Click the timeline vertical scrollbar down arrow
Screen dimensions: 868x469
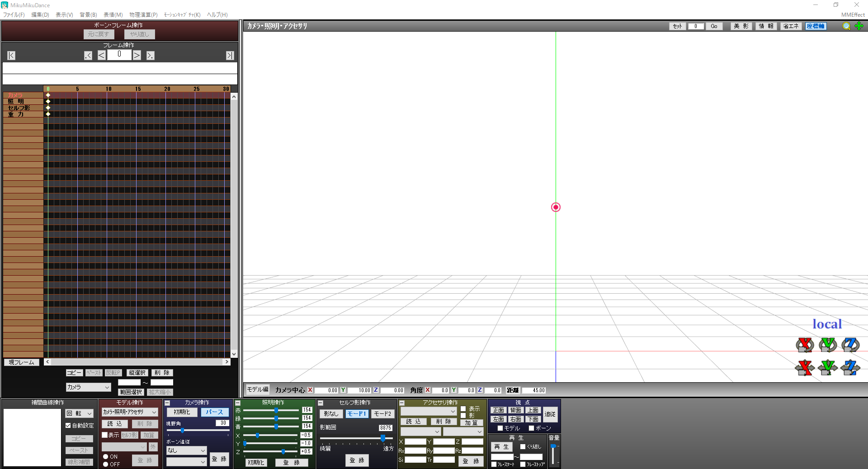pos(234,354)
